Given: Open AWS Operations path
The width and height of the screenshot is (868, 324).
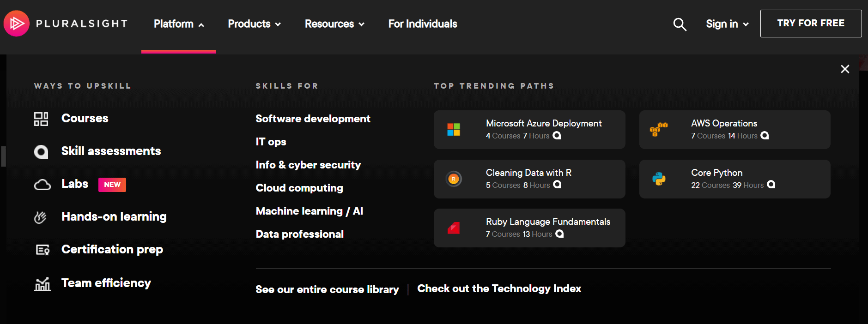Looking at the screenshot, I should click(734, 130).
